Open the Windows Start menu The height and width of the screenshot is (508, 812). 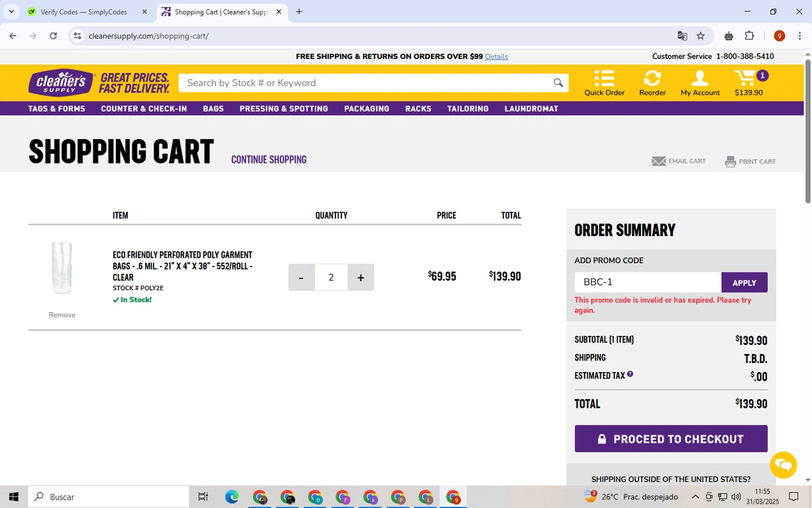pos(14,497)
